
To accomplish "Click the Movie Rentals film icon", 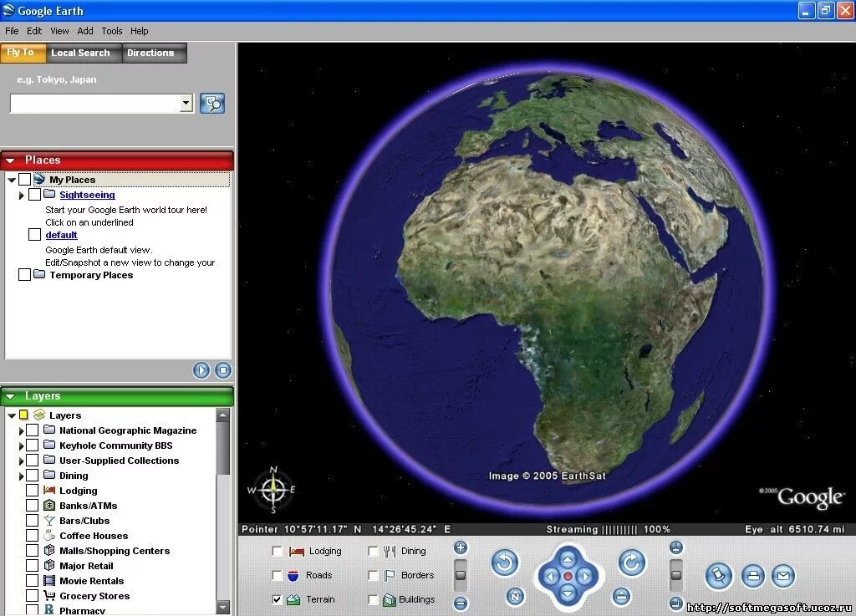I will pos(49,581).
